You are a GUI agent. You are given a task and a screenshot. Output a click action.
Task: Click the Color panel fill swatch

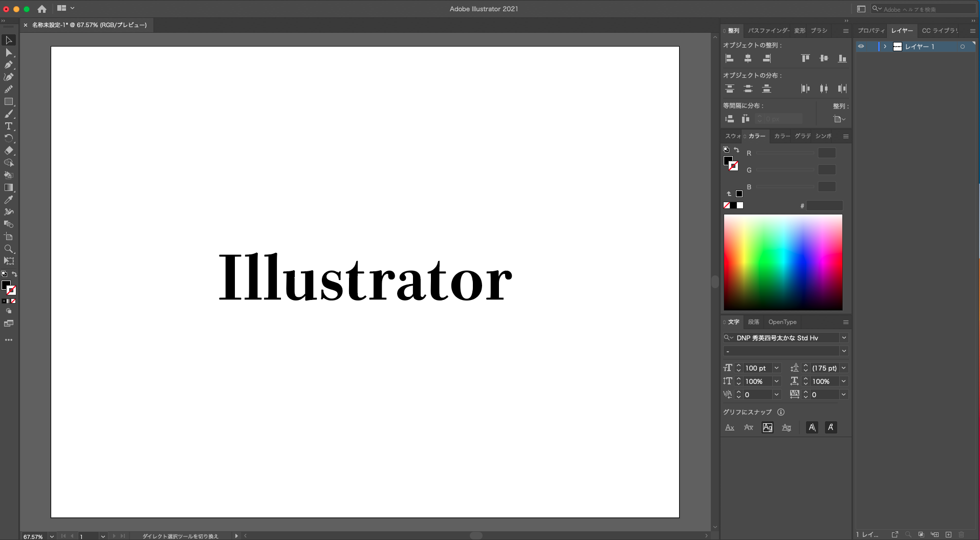728,161
